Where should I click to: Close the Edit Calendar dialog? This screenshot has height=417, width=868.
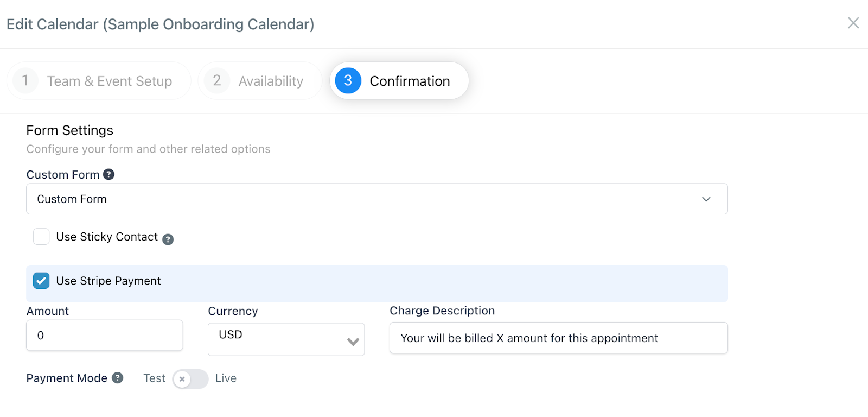click(x=853, y=23)
